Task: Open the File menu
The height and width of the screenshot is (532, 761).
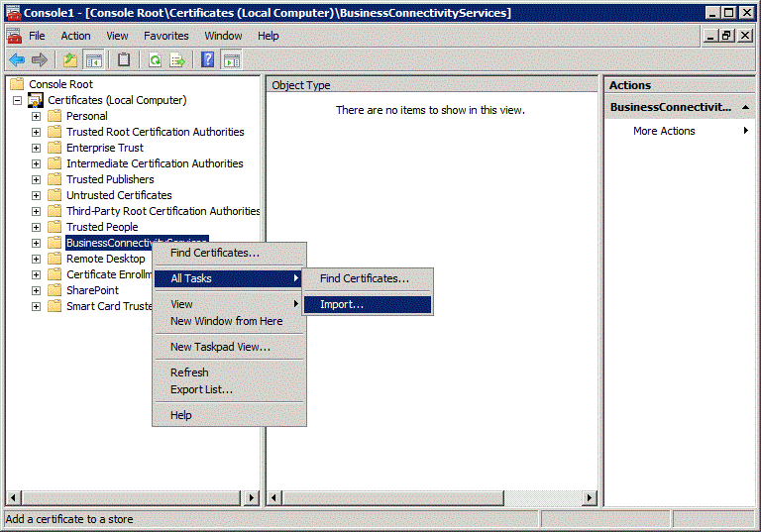Action: point(37,36)
